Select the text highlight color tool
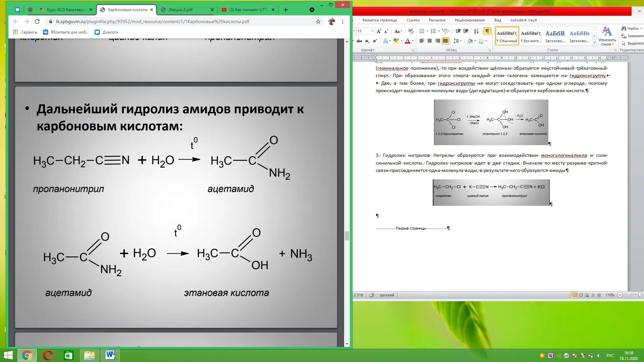This screenshot has width=644, height=362. pyautogui.click(x=396, y=41)
